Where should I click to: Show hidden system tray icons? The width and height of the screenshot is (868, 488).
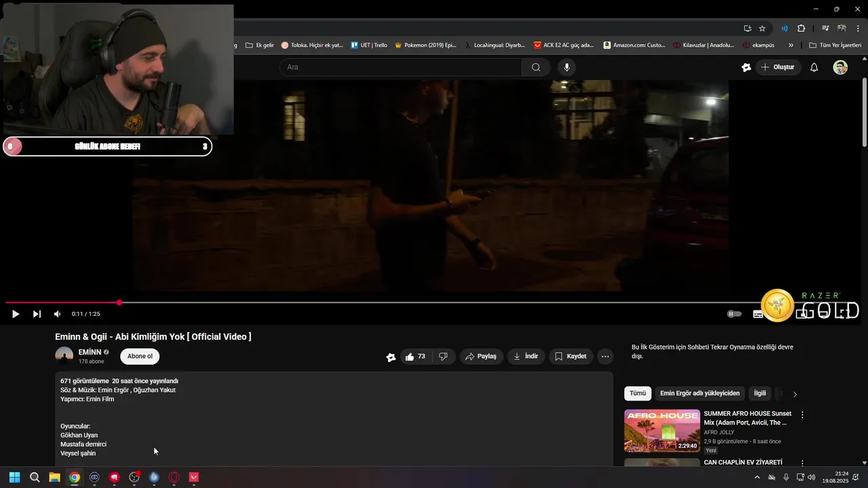pyautogui.click(x=757, y=477)
